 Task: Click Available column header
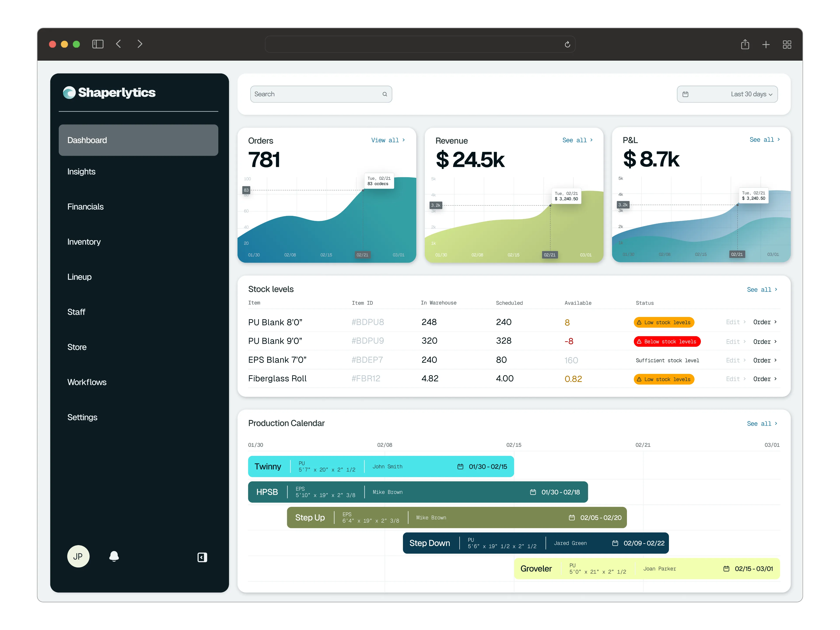578,303
